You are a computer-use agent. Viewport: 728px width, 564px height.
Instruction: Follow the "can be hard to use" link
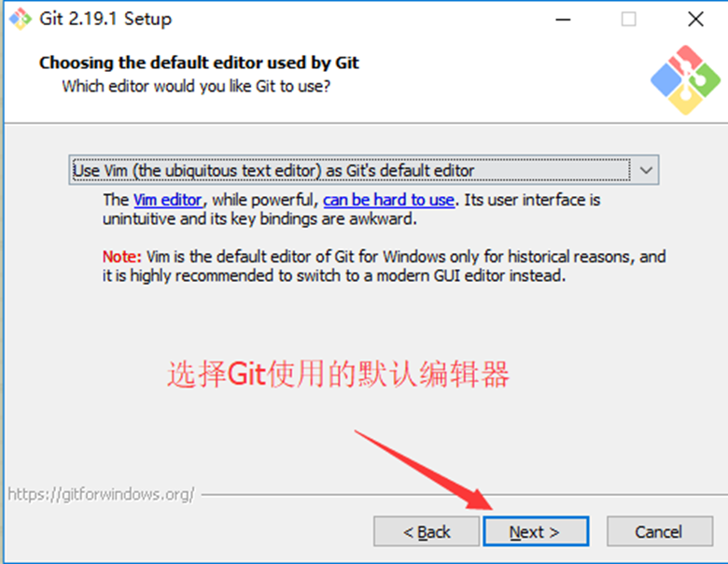388,200
